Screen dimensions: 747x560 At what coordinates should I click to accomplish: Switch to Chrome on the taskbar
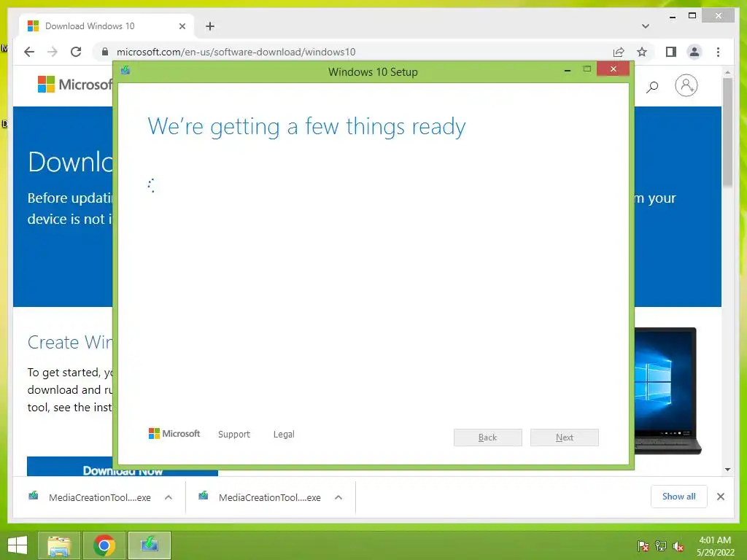[104, 545]
